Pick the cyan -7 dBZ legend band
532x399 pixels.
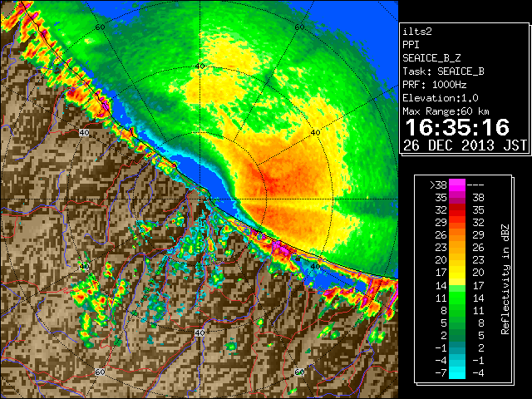457,372
